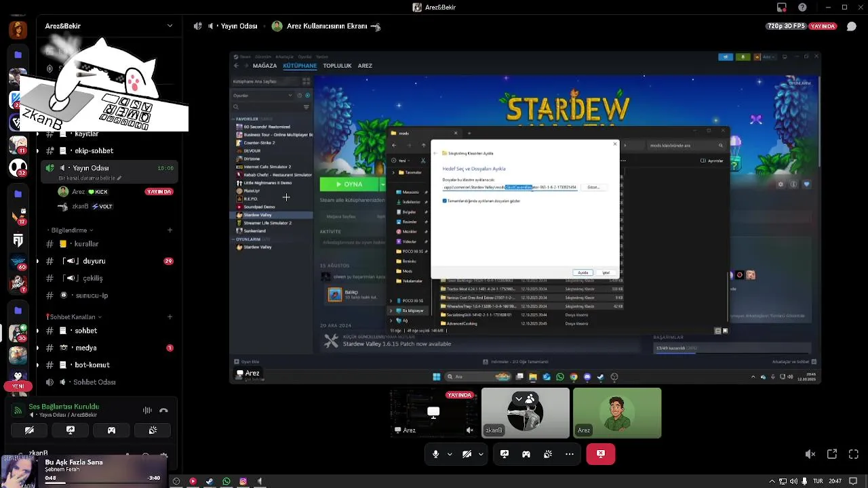Viewport: 868px width, 488px height.
Task: Open the server with badge 60
Action: point(18,263)
